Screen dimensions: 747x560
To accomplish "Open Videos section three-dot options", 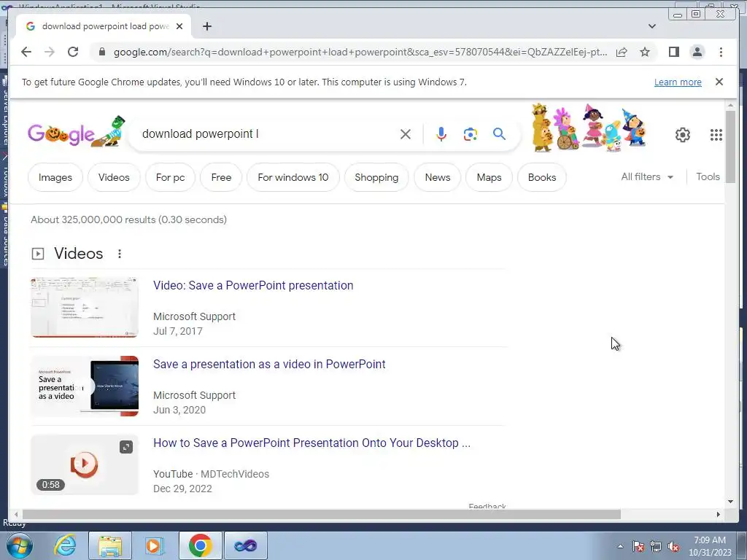I will [120, 254].
